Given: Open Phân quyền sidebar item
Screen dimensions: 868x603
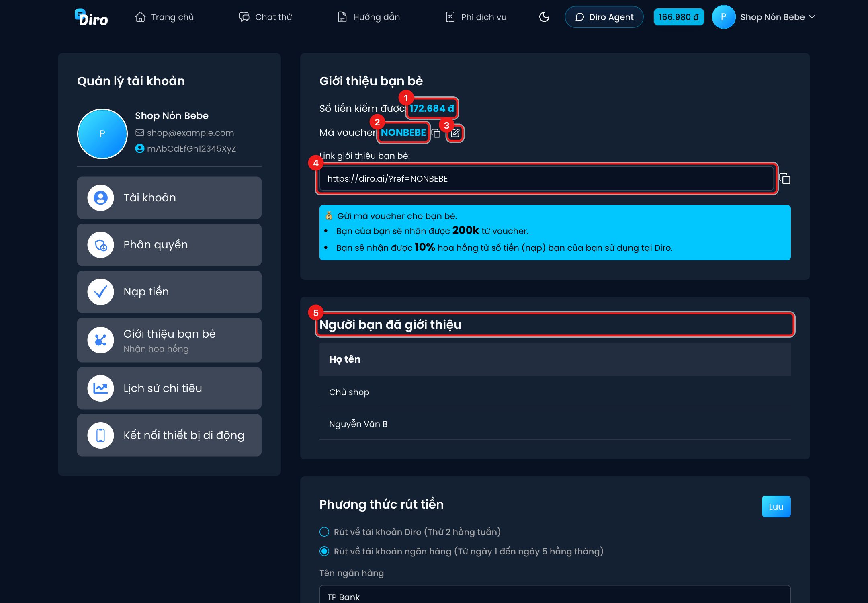Looking at the screenshot, I should (x=169, y=245).
